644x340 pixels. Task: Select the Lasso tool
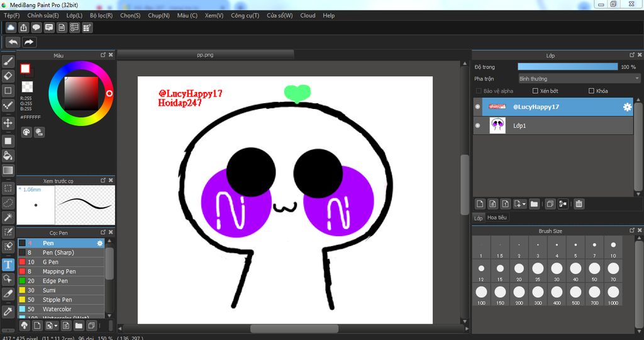click(x=8, y=203)
